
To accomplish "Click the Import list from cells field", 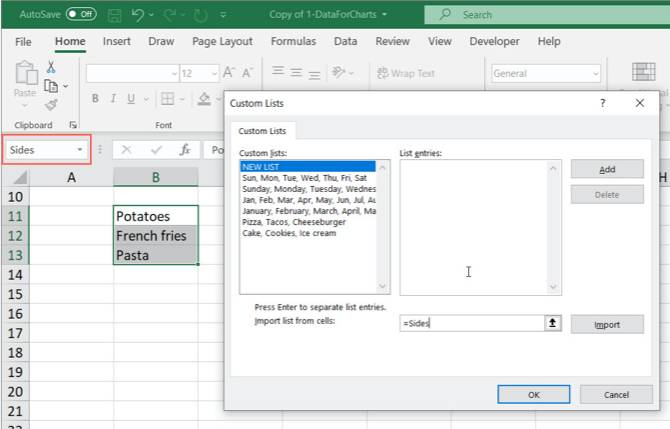I will point(470,324).
